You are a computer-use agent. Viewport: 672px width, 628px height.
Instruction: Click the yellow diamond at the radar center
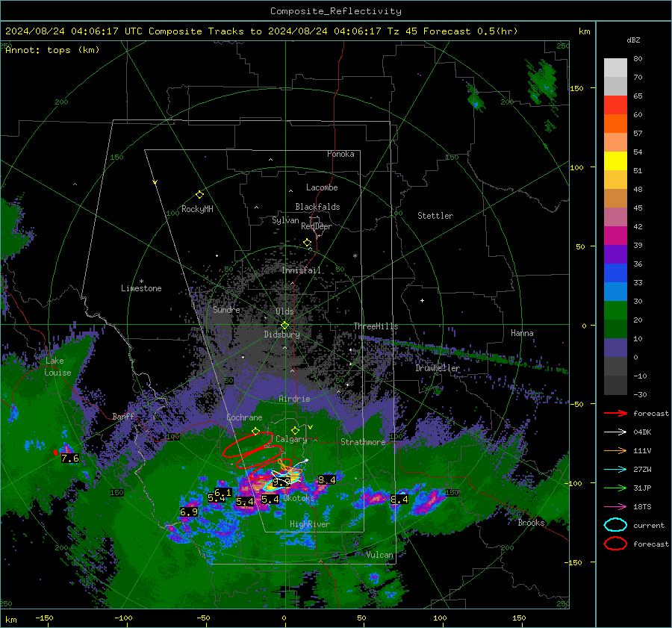click(284, 325)
